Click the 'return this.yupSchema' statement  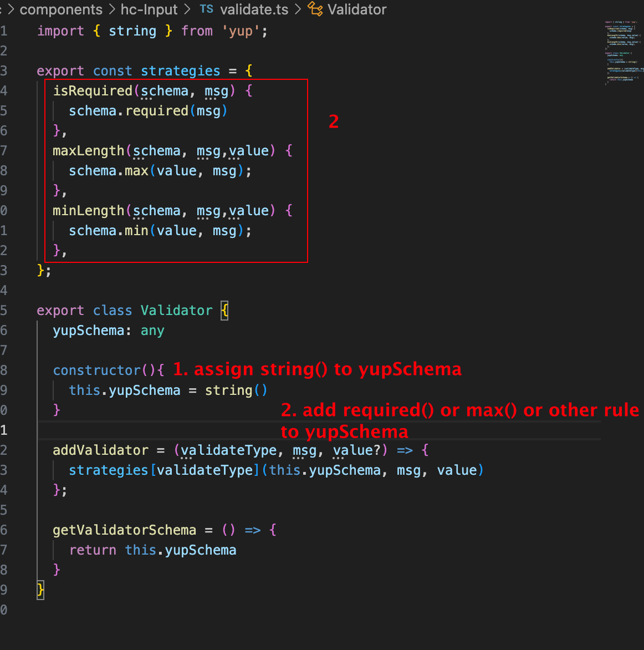(x=152, y=550)
